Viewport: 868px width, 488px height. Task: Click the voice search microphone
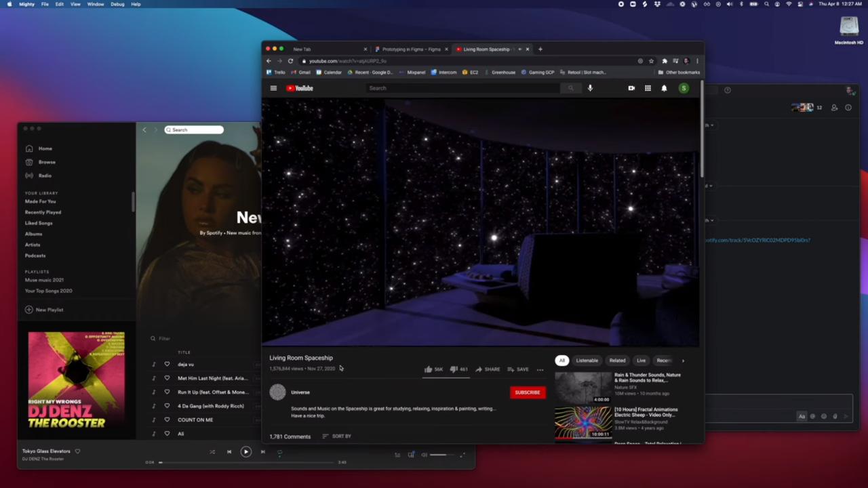590,88
